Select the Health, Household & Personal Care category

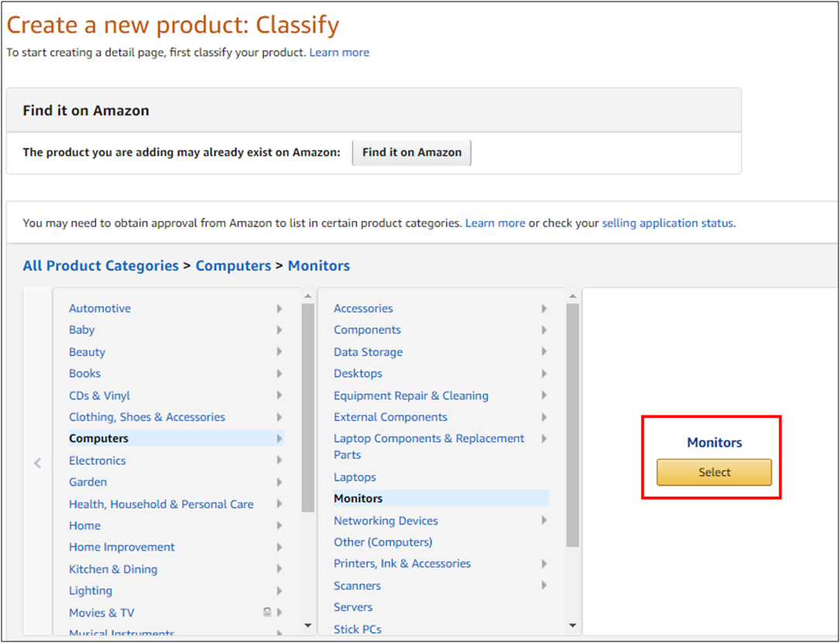coord(161,504)
